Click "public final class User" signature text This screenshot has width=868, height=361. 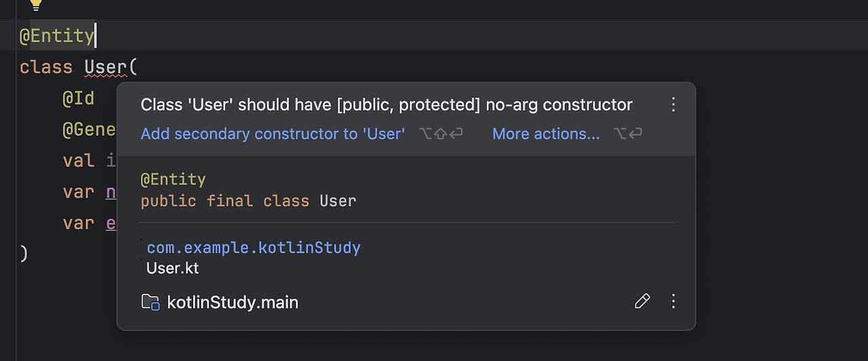[x=248, y=201]
